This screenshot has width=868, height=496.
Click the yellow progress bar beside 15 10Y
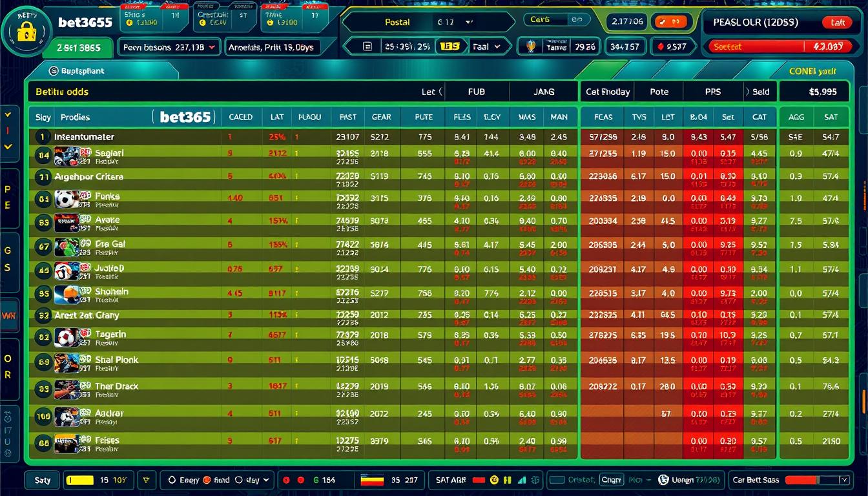point(80,480)
